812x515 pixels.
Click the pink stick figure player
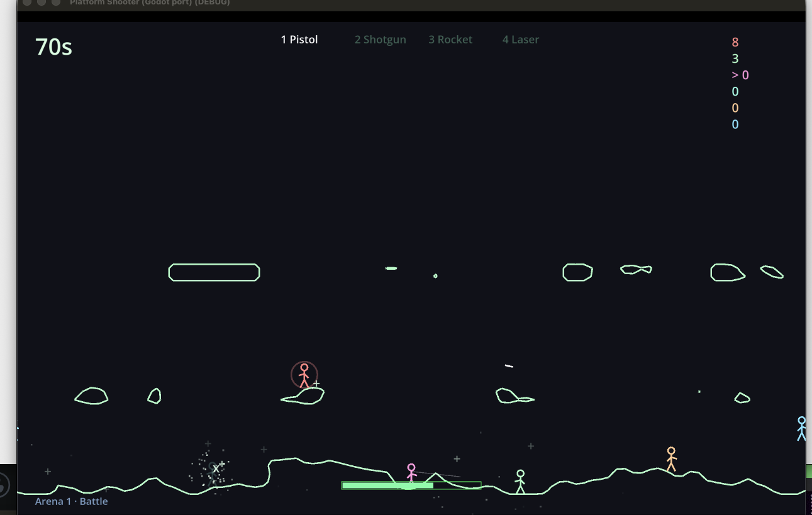(x=411, y=473)
